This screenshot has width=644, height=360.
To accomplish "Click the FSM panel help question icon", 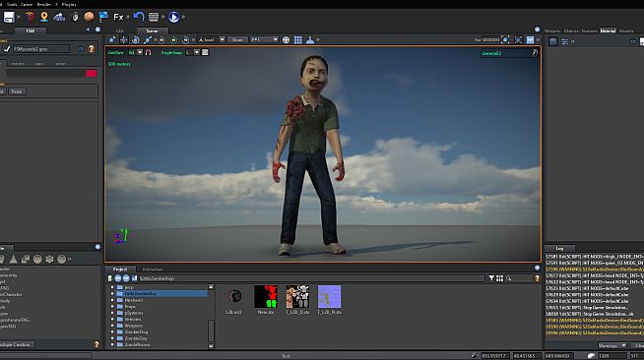I will (92, 49).
